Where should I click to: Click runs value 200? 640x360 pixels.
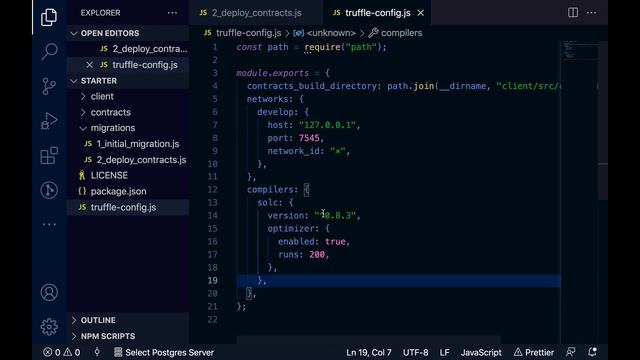coord(317,254)
